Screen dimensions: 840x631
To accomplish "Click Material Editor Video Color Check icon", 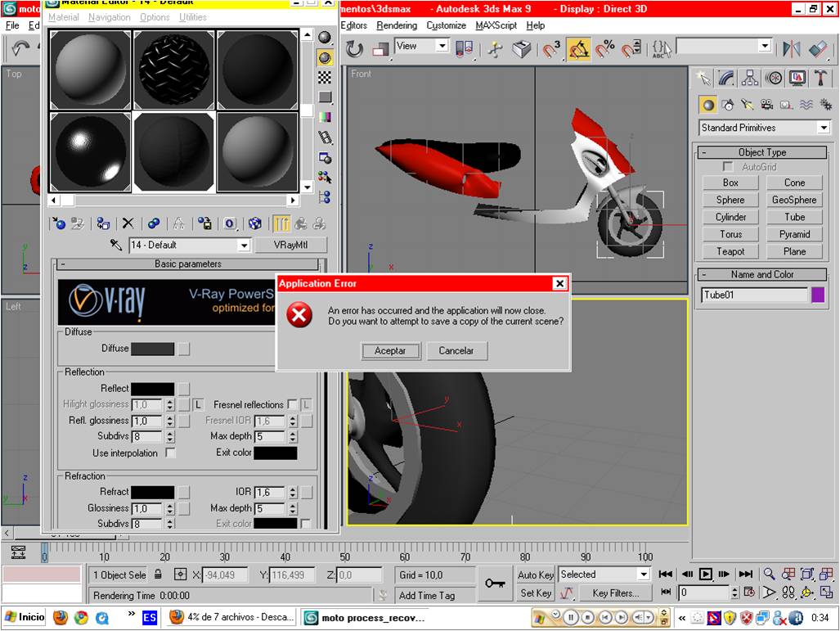I will pos(325,117).
